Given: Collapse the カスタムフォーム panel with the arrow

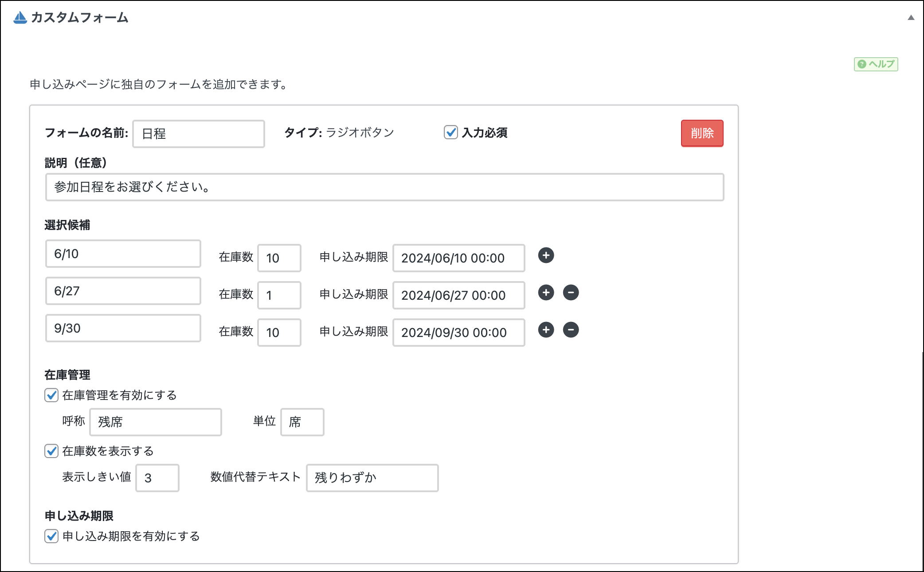Looking at the screenshot, I should coord(911,18).
